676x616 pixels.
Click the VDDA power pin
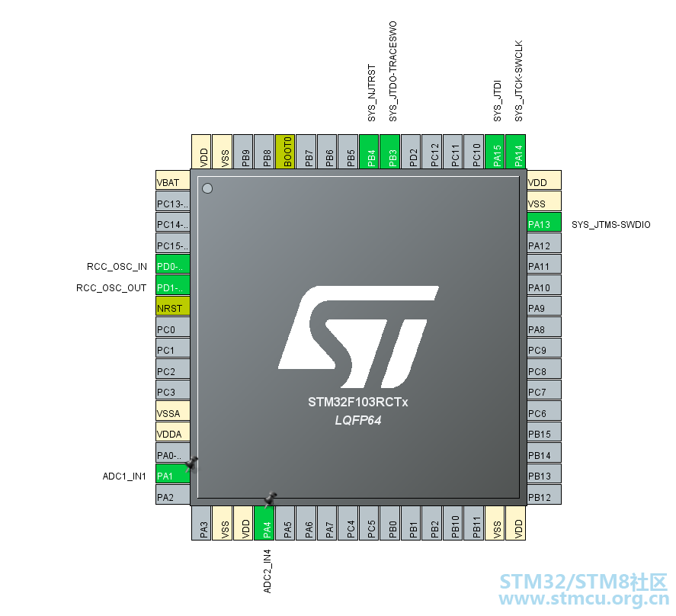click(x=173, y=432)
